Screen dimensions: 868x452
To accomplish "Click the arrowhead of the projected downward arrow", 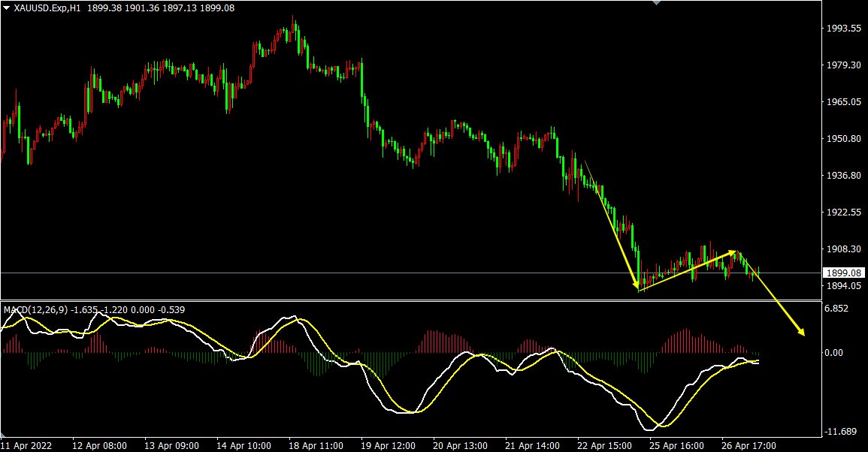I will (x=802, y=332).
